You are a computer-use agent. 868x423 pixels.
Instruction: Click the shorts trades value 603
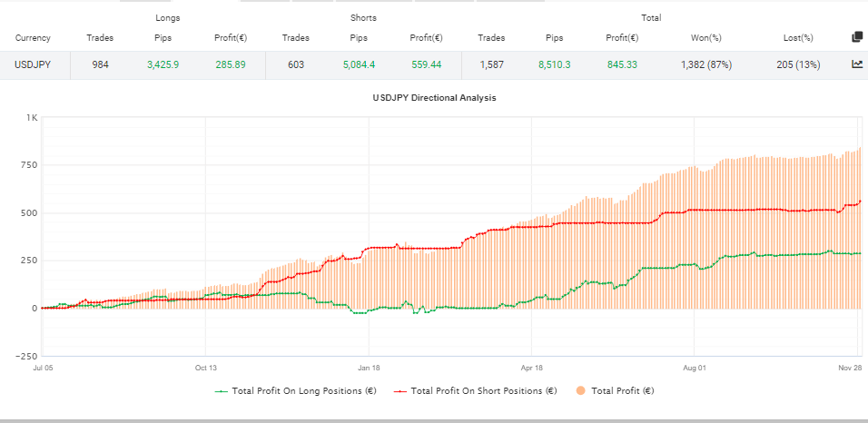pos(296,64)
